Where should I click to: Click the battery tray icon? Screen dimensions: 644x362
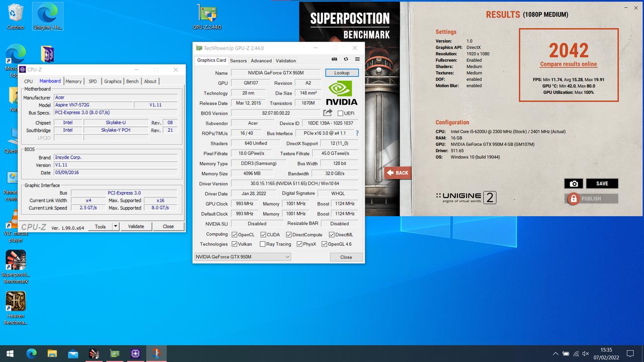click(x=566, y=354)
